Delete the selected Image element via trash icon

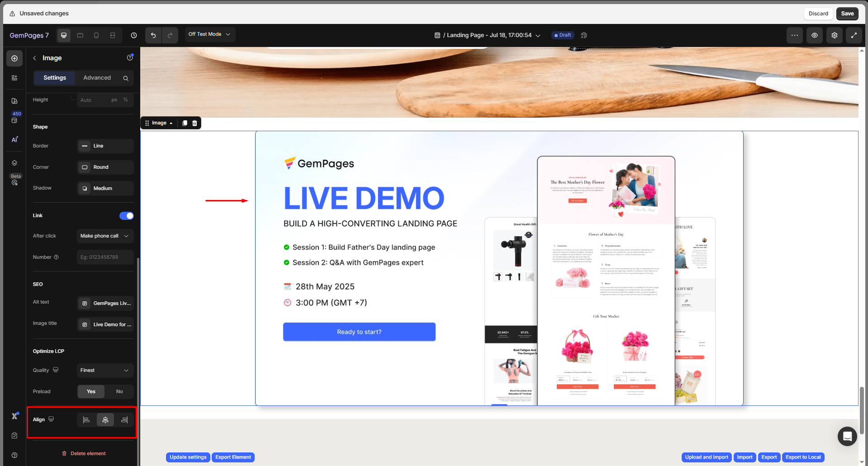[x=195, y=123]
